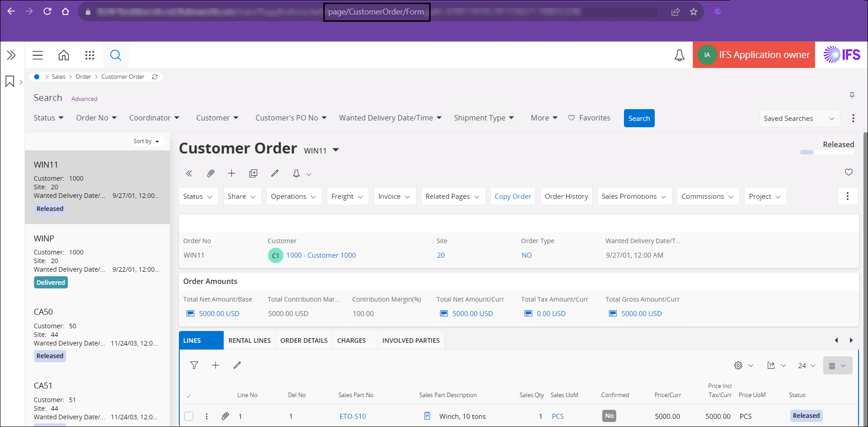
Task: Switch to the ORDER DETAILS tab
Action: 304,341
